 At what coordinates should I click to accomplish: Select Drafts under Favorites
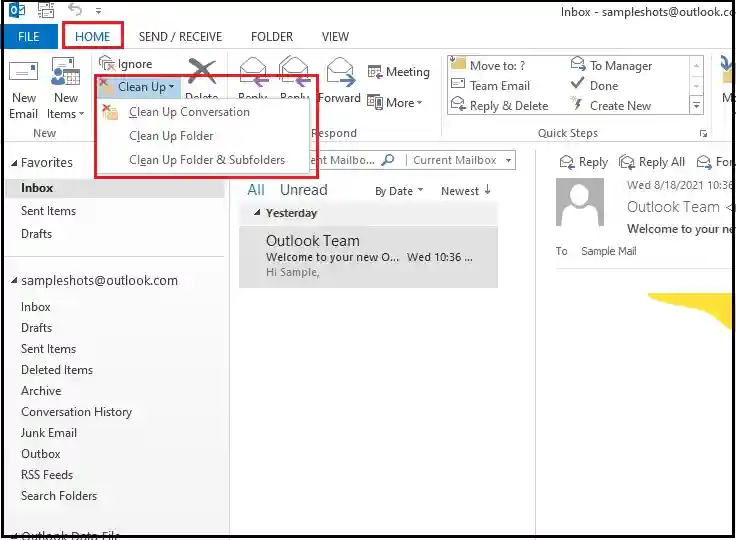coord(36,233)
